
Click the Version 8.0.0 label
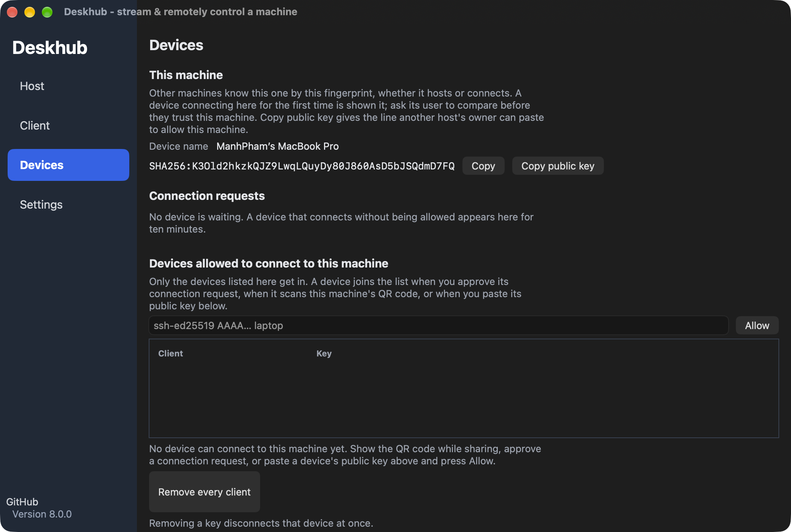click(x=42, y=514)
